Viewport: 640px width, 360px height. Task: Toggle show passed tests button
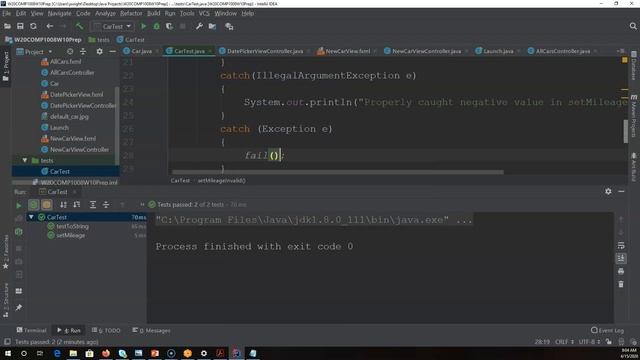point(33,204)
